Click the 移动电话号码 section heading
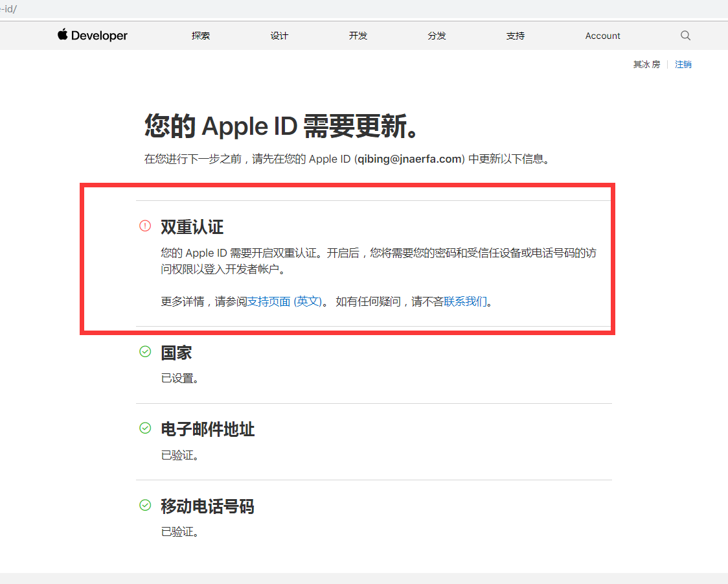Screen dimensions: 728x584 tap(207, 506)
